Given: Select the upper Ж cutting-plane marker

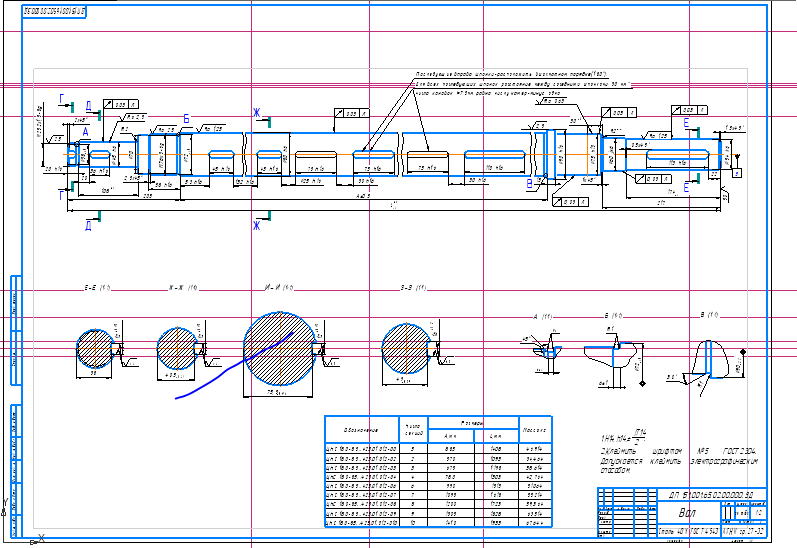Looking at the screenshot, I should click(x=257, y=111).
